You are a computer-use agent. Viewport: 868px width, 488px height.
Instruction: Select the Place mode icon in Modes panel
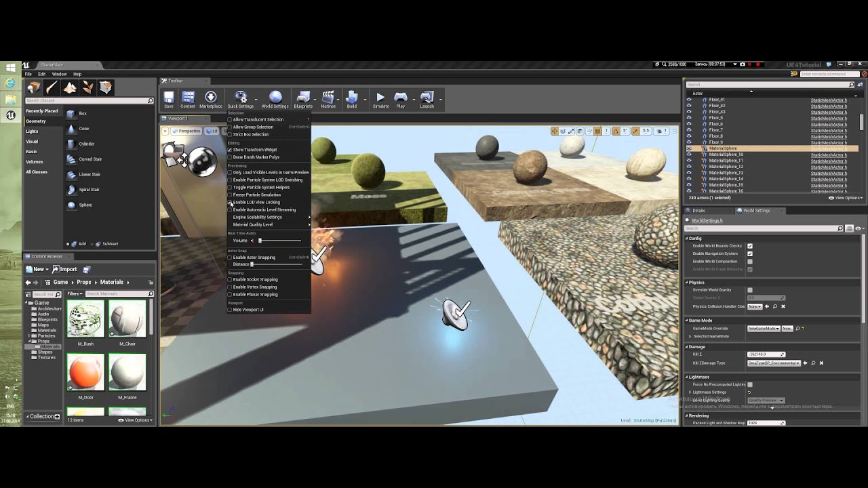(x=34, y=87)
